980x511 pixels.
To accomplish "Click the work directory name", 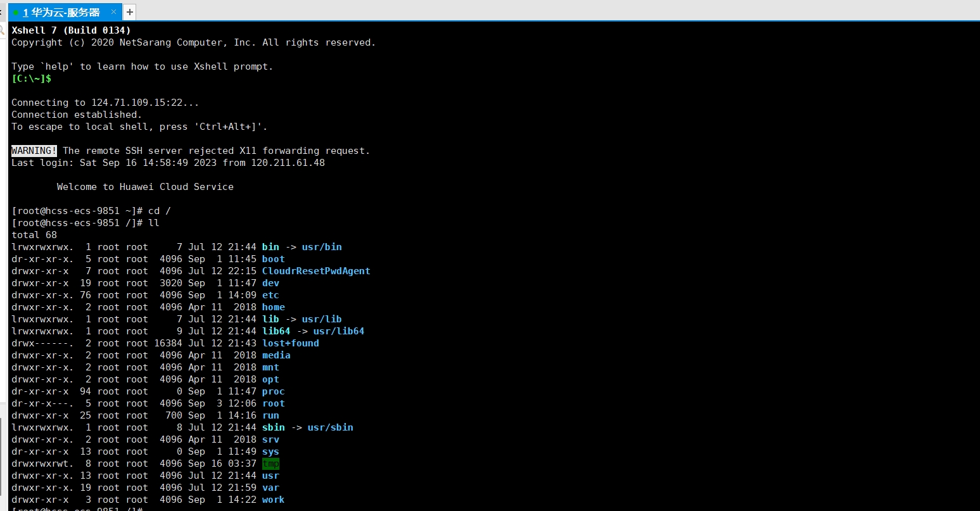I will (274, 500).
